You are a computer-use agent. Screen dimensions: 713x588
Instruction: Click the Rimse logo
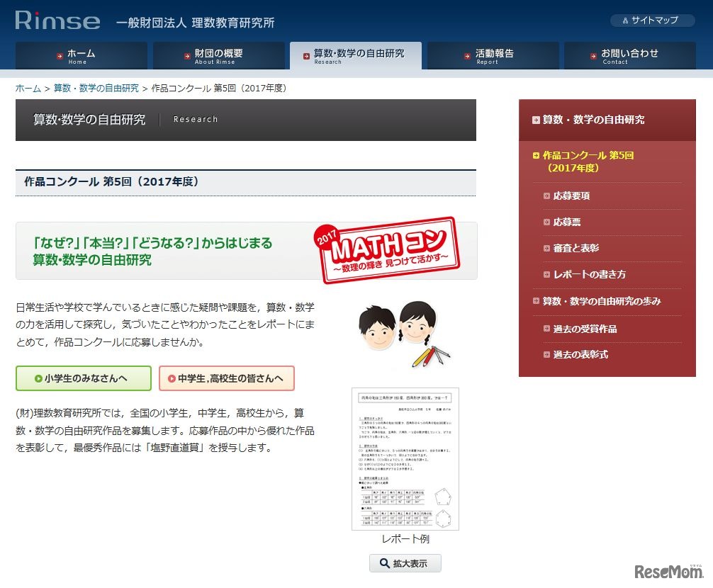click(57, 21)
